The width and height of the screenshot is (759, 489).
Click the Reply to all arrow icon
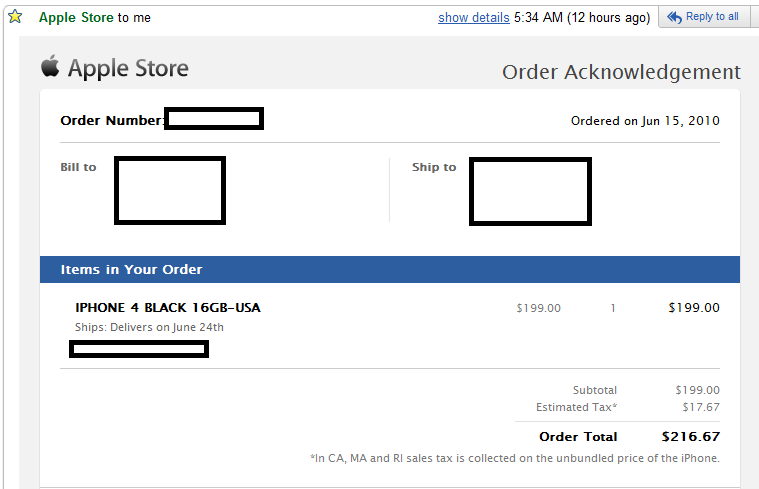[674, 17]
